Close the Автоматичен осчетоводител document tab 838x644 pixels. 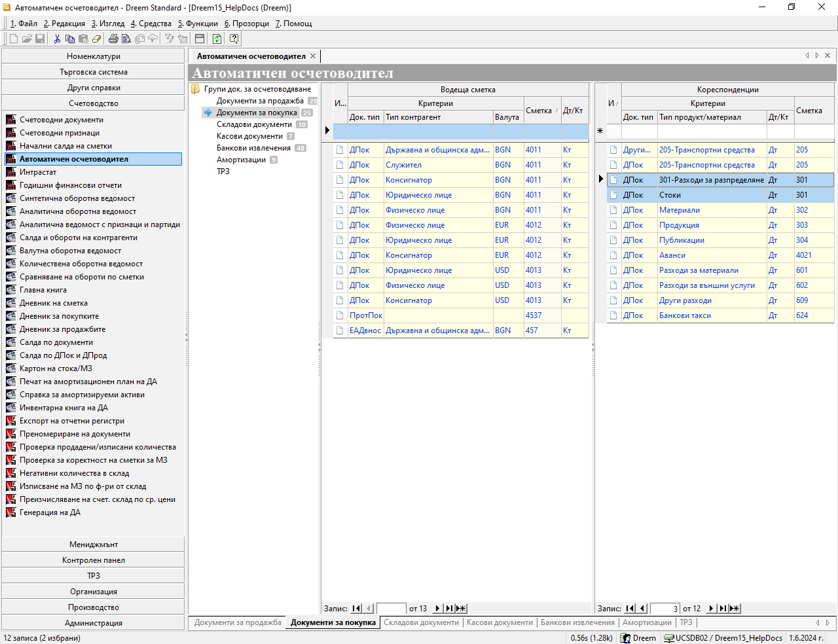click(313, 56)
